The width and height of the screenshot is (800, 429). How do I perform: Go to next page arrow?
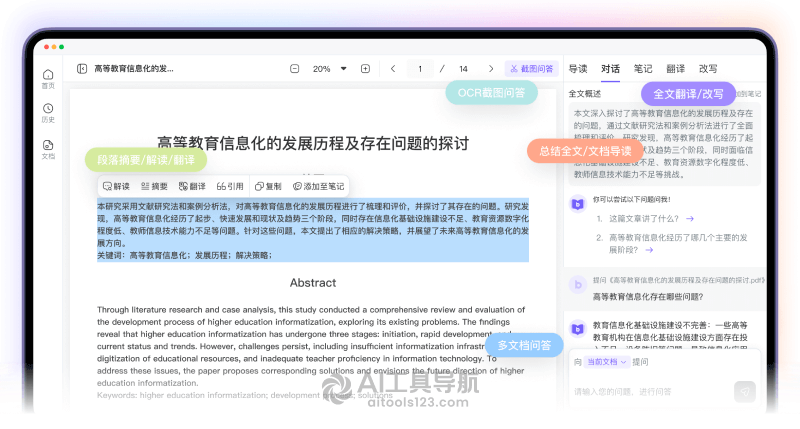pos(491,68)
